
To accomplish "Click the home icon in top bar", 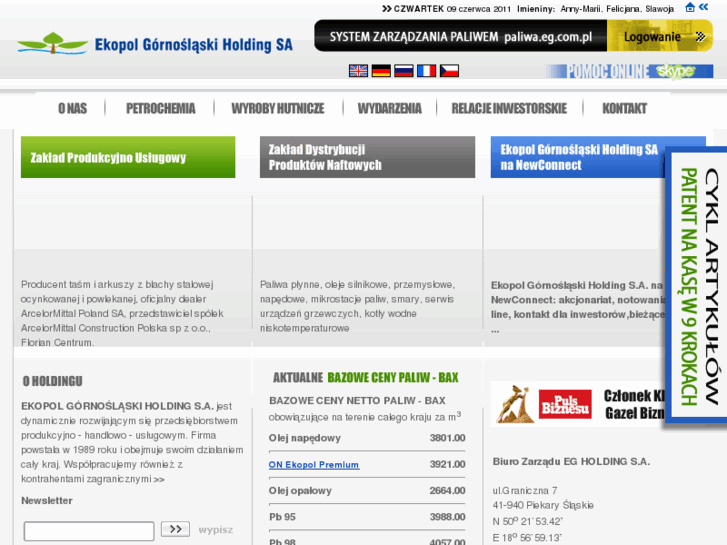I will [x=690, y=7].
